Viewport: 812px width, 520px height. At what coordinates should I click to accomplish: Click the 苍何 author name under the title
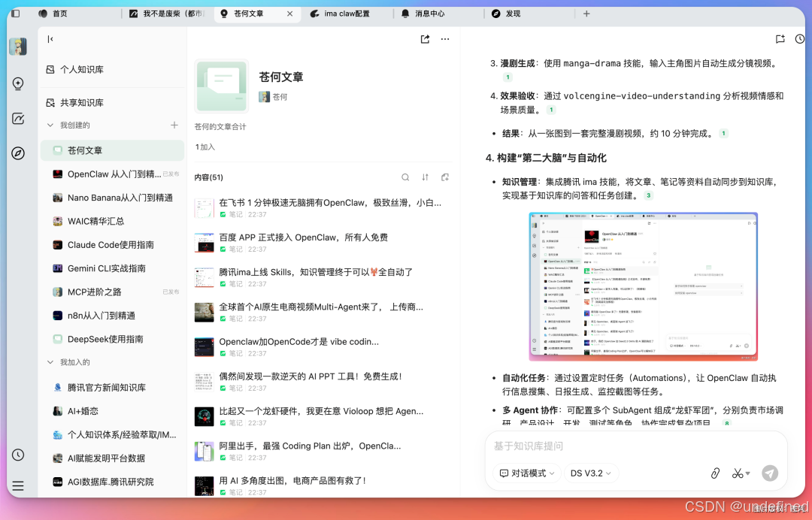click(280, 97)
